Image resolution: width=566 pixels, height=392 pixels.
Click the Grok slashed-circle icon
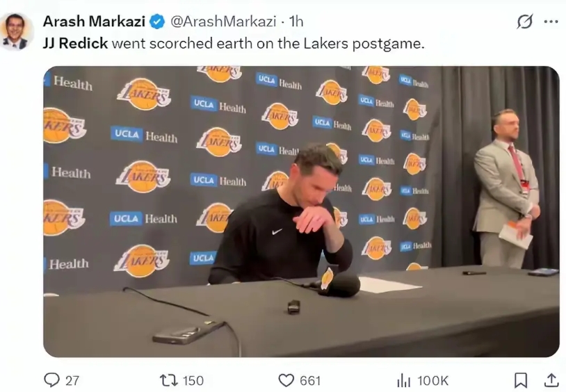(524, 22)
